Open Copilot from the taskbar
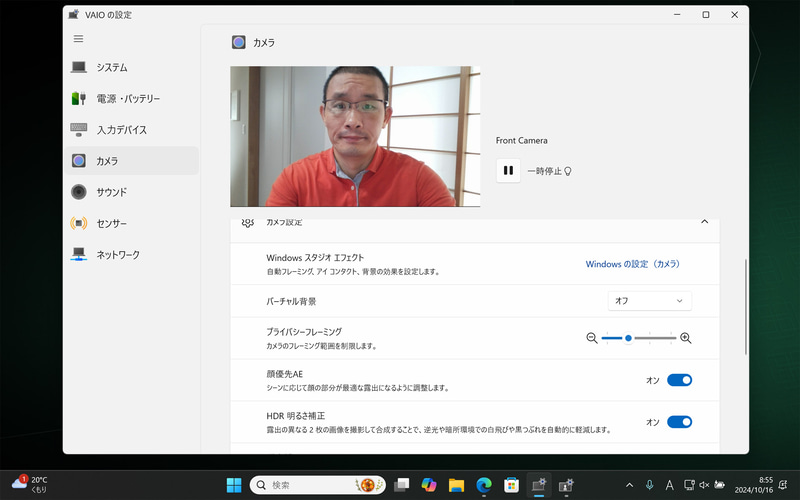Viewport: 800px width, 500px height. coord(429,485)
